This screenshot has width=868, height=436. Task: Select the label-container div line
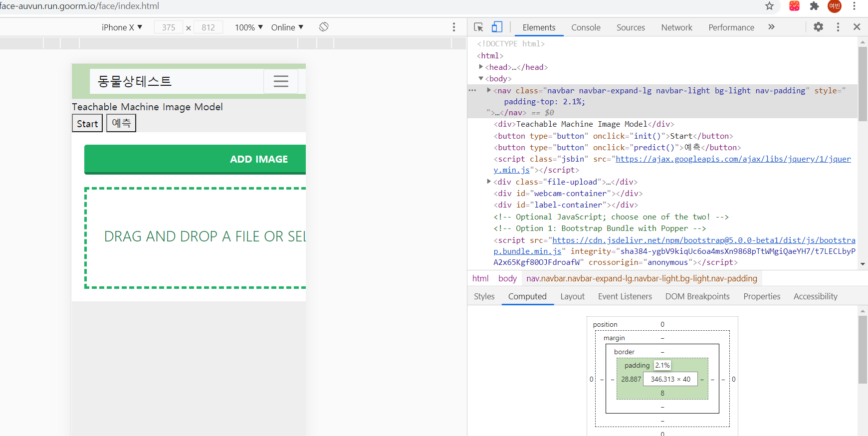click(566, 205)
